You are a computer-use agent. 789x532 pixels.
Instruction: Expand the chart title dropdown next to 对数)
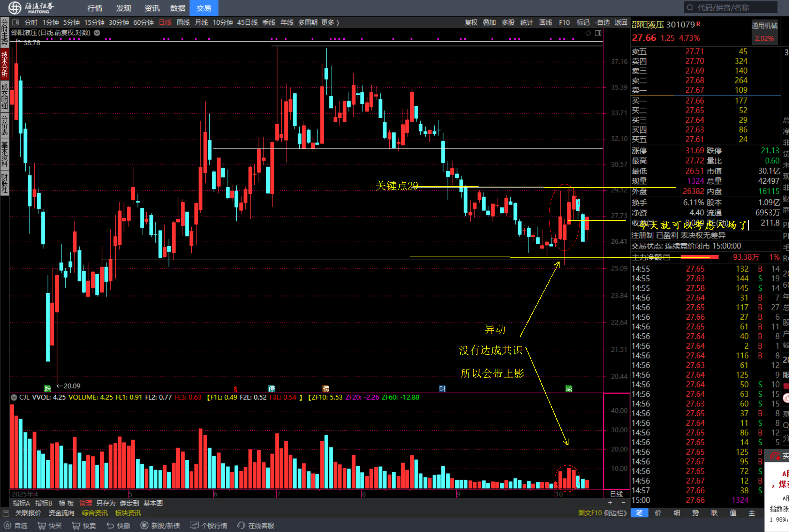[97, 33]
